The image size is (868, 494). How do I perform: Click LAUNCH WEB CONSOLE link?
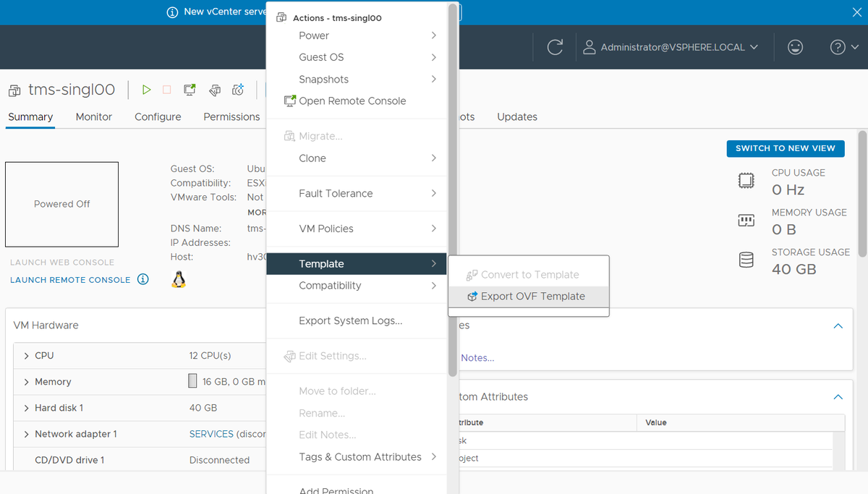tap(62, 263)
